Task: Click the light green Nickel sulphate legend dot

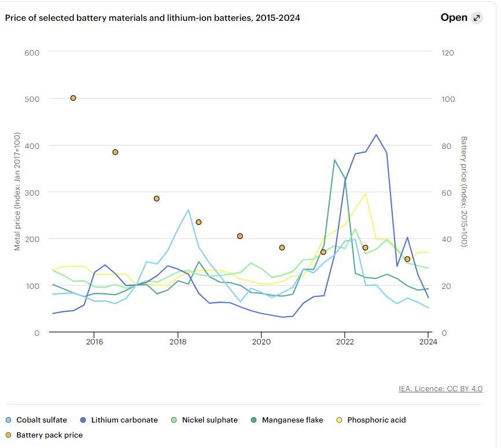Action: tap(174, 420)
